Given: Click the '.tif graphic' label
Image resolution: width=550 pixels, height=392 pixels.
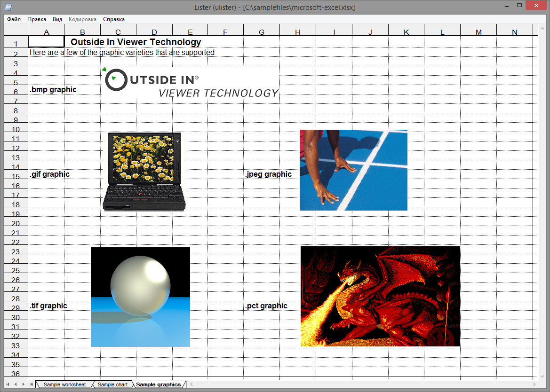Looking at the screenshot, I should pos(48,306).
